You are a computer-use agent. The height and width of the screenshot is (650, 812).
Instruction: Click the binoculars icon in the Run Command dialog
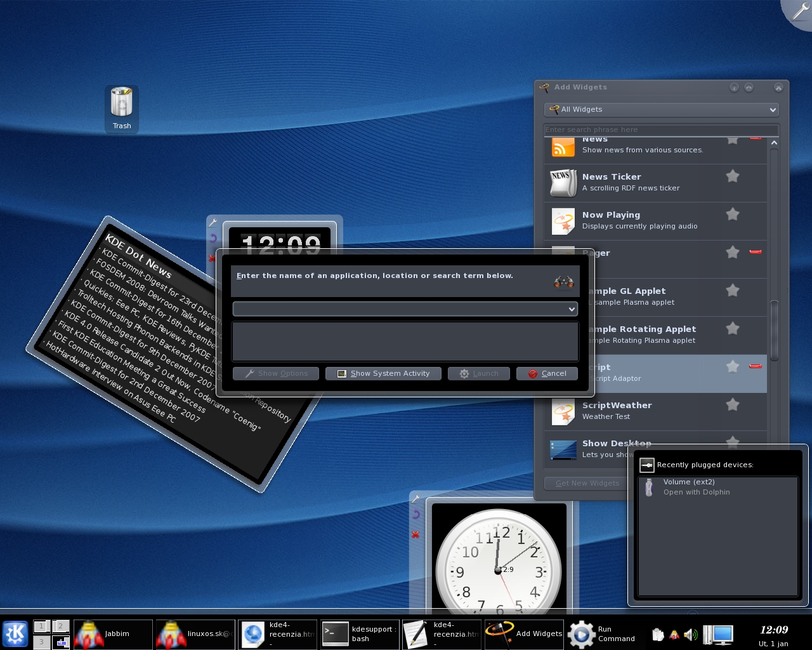[x=563, y=282]
